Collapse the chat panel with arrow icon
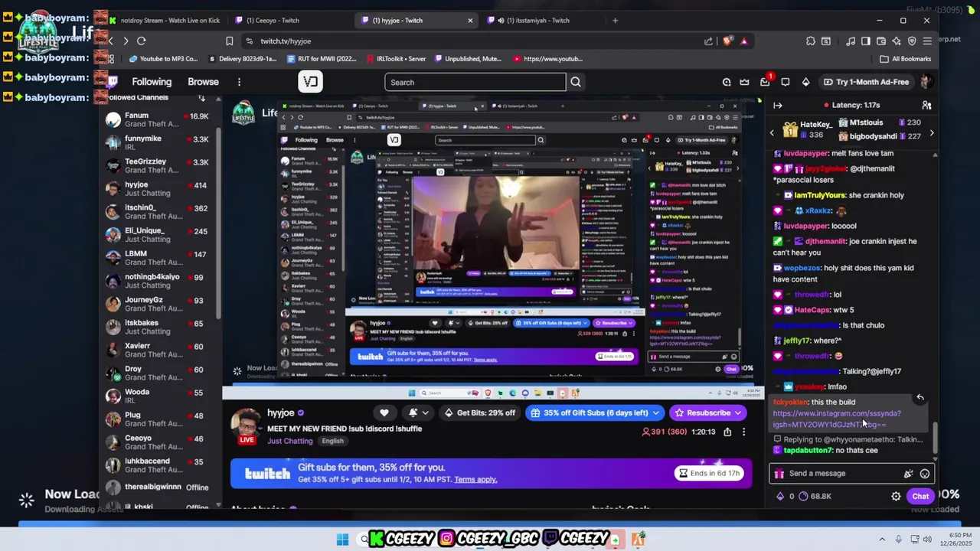Image resolution: width=980 pixels, height=551 pixels. [x=777, y=105]
